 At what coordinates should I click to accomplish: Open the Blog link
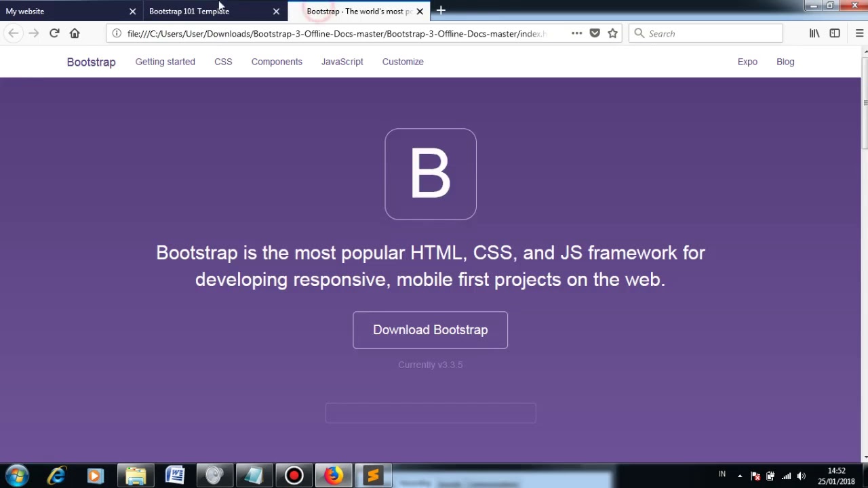click(785, 62)
